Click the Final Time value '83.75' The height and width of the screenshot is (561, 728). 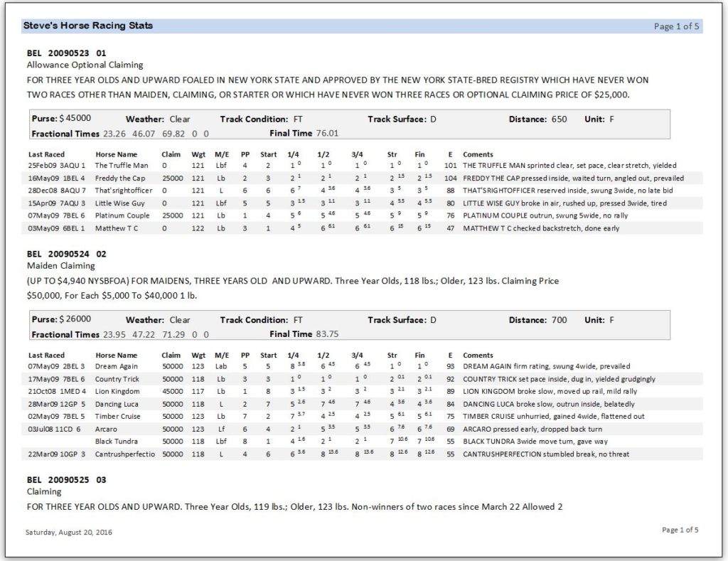pos(327,334)
